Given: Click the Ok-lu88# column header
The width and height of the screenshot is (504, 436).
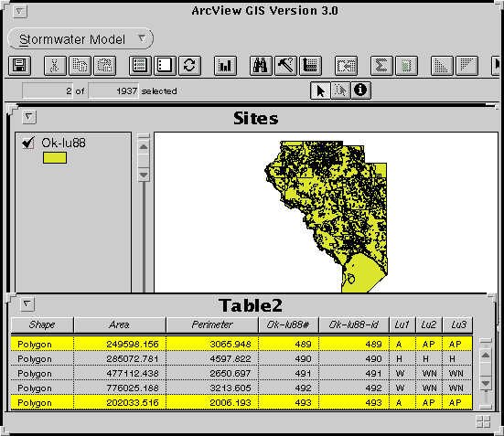Looking at the screenshot, I should click(x=288, y=324).
